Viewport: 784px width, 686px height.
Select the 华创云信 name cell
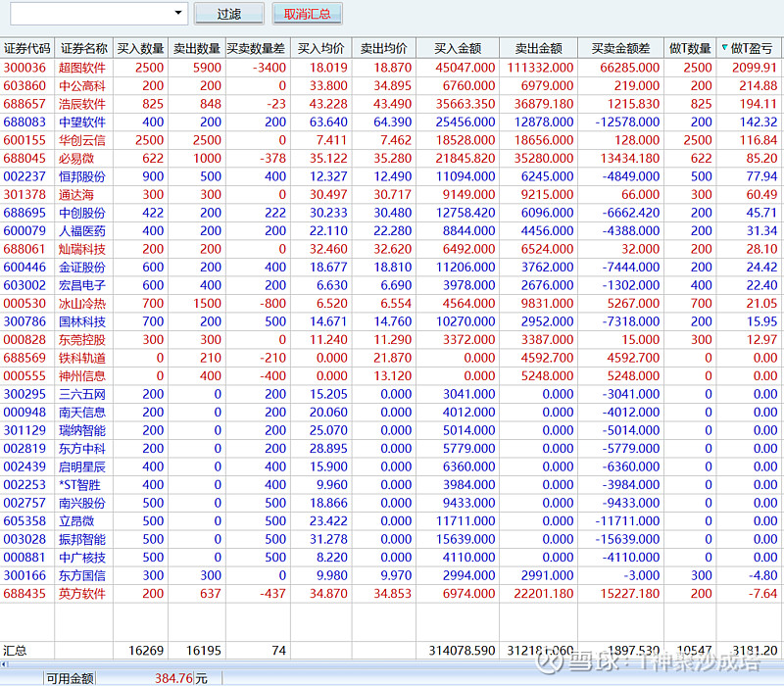point(82,140)
